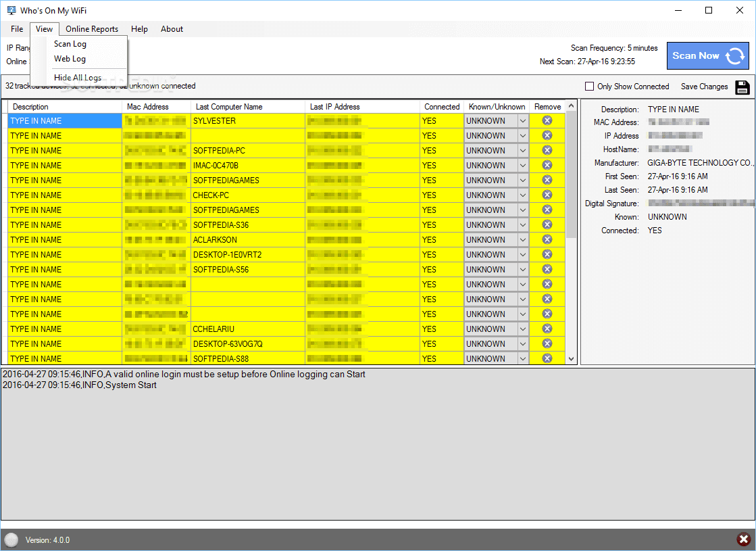This screenshot has width=756, height=551.
Task: Click the app icon in title bar
Action: [x=11, y=10]
